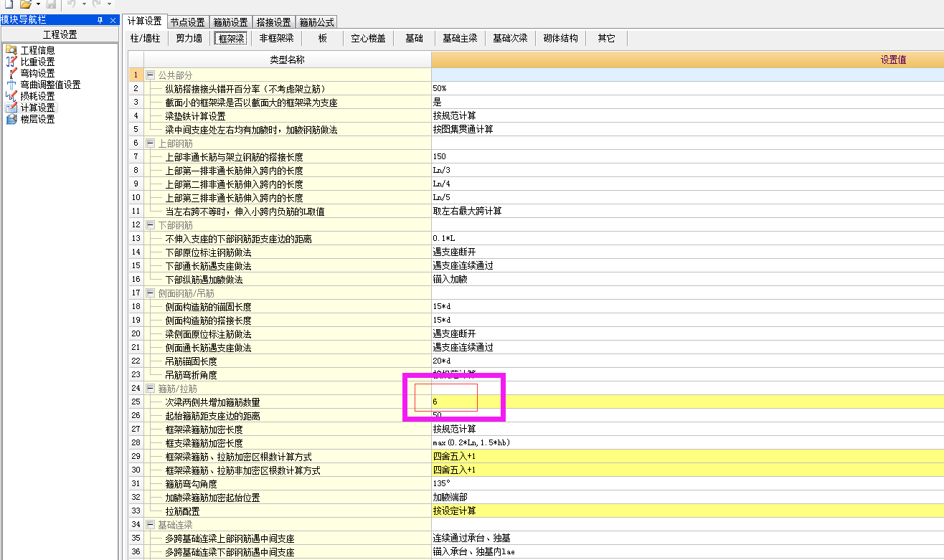
Task: Click the 设置值 column header
Action: [688, 60]
